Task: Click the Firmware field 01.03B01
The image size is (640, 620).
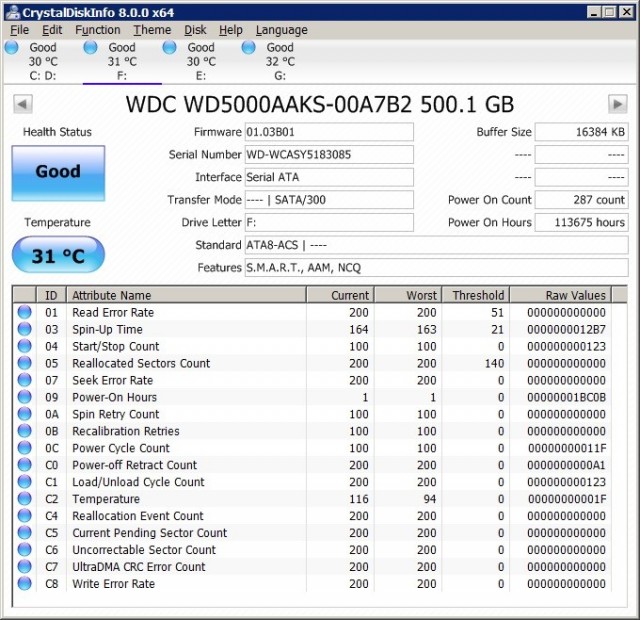Action: (x=329, y=132)
